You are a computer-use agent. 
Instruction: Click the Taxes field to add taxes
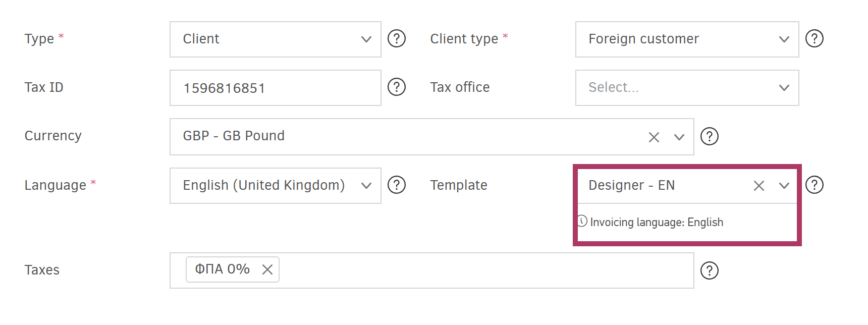pyautogui.click(x=454, y=269)
